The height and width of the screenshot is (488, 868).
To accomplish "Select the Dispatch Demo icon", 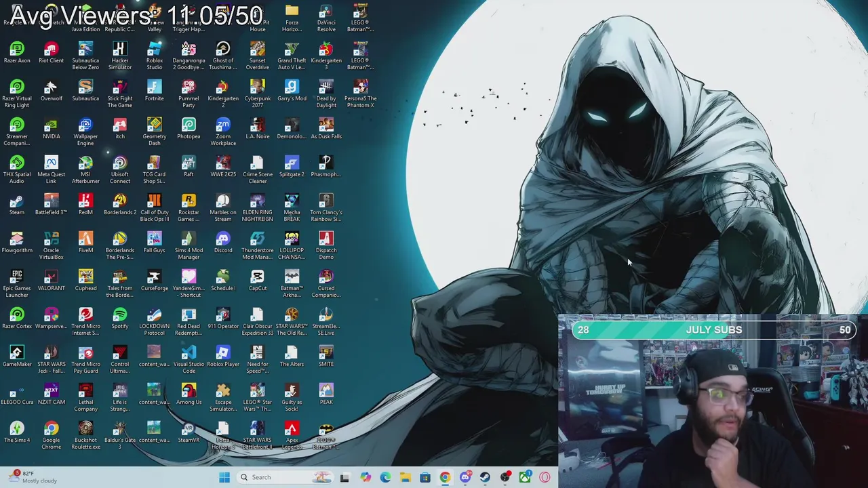I will pos(326,246).
